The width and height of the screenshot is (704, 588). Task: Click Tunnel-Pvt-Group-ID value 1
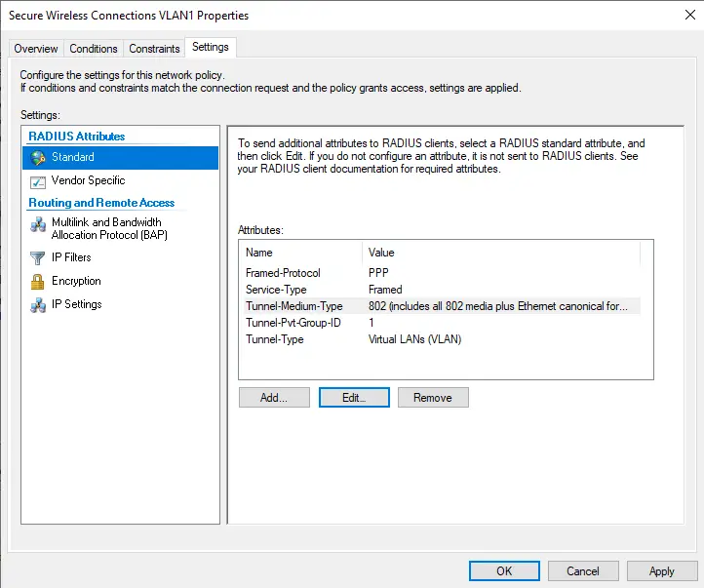coord(372,323)
